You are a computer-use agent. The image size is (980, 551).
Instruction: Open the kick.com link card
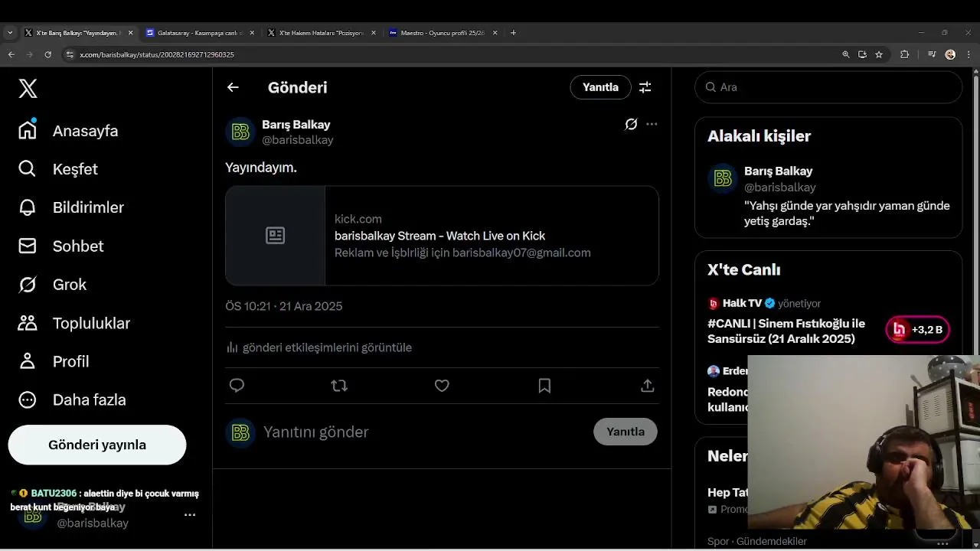[442, 236]
